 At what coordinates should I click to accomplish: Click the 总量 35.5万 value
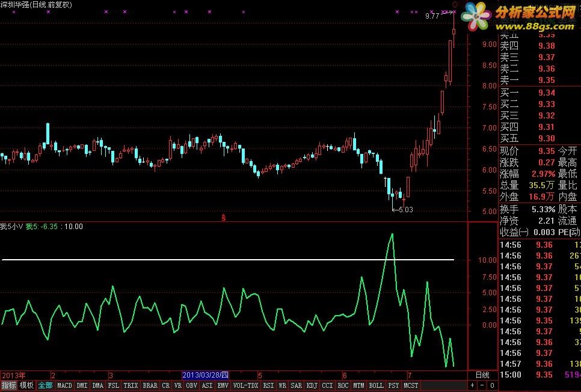(x=541, y=185)
